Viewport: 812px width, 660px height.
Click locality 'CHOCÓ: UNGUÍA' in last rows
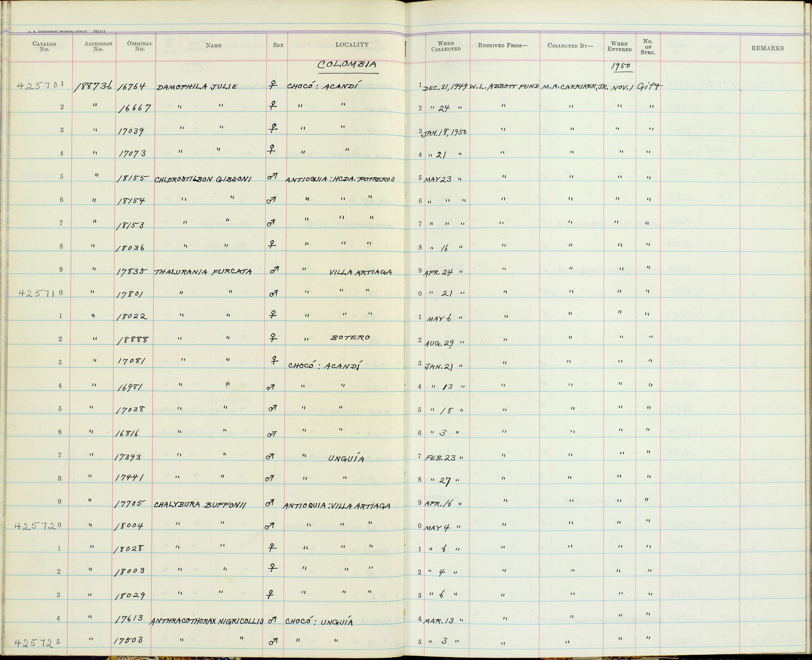(319, 622)
